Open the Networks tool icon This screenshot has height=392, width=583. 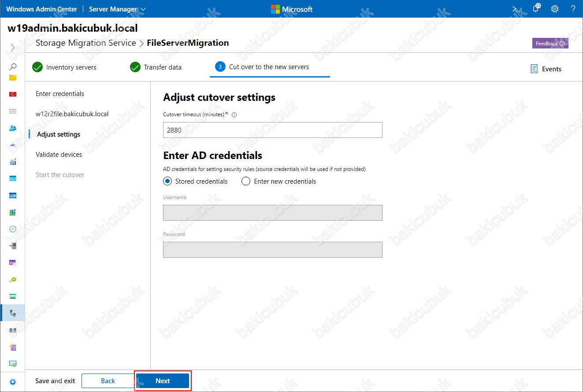[13, 145]
